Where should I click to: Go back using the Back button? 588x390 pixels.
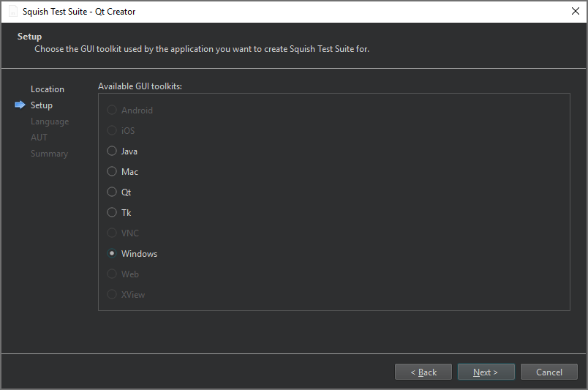423,372
